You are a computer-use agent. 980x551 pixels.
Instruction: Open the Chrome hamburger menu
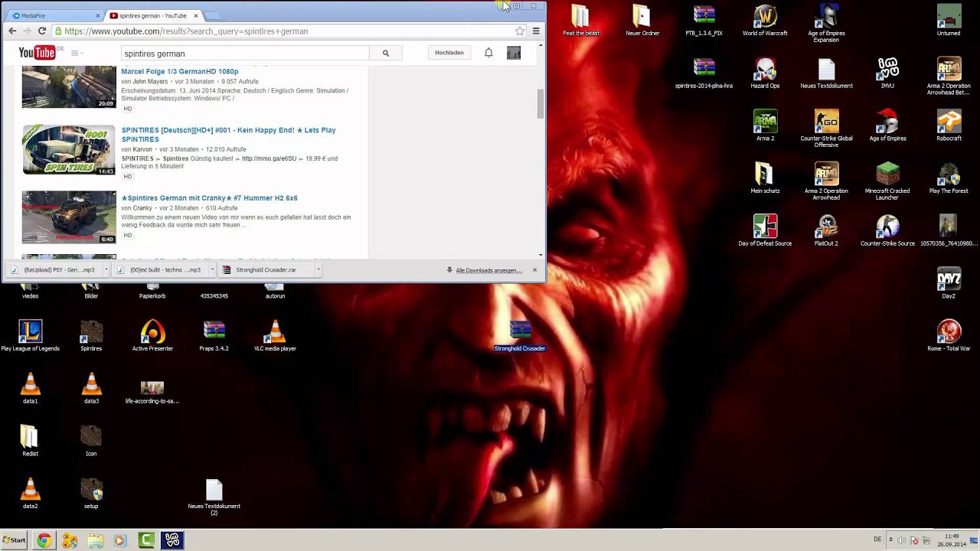click(536, 31)
